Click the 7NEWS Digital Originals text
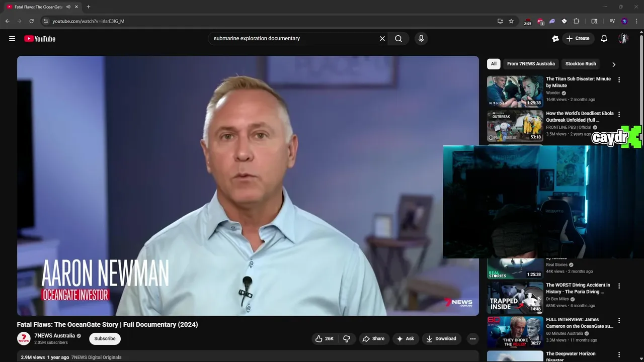 97,357
